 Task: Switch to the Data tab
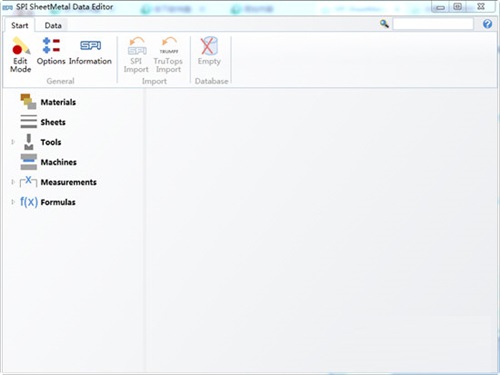pyautogui.click(x=53, y=26)
